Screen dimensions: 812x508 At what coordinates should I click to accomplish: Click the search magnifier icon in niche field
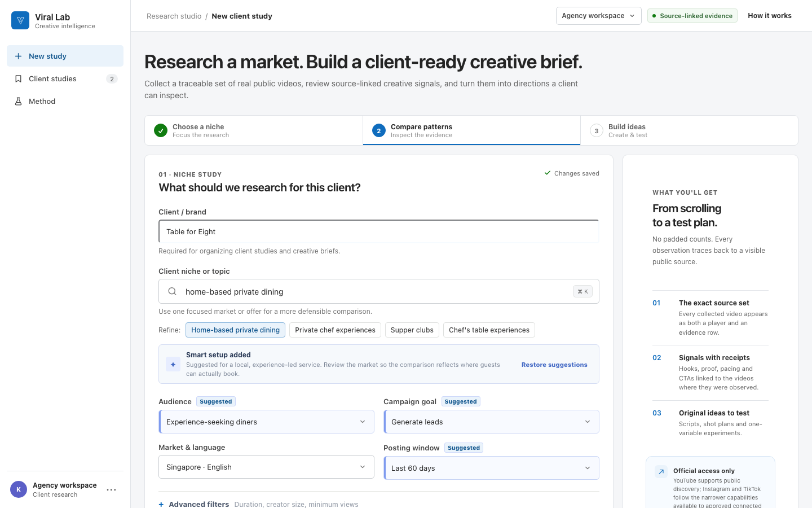173,291
